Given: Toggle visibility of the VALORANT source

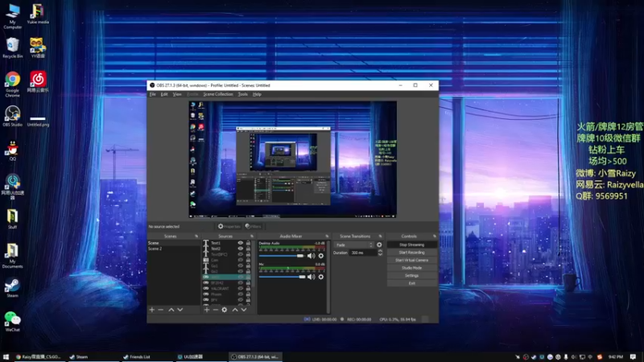Looking at the screenshot, I should click(241, 289).
